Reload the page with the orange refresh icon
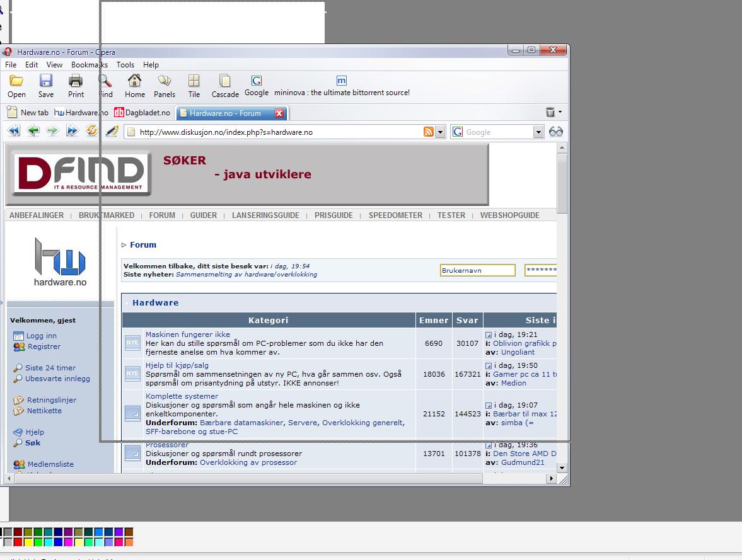This screenshot has height=560, width=742. coord(91,130)
